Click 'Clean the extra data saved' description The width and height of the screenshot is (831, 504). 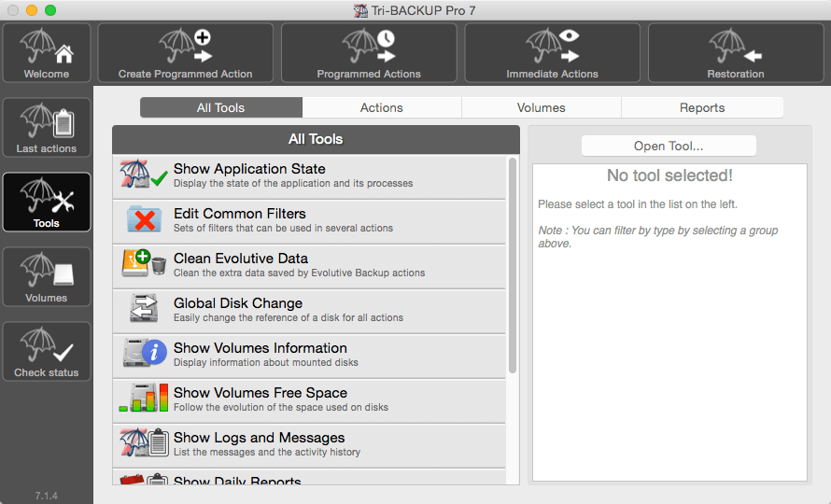coord(300,273)
